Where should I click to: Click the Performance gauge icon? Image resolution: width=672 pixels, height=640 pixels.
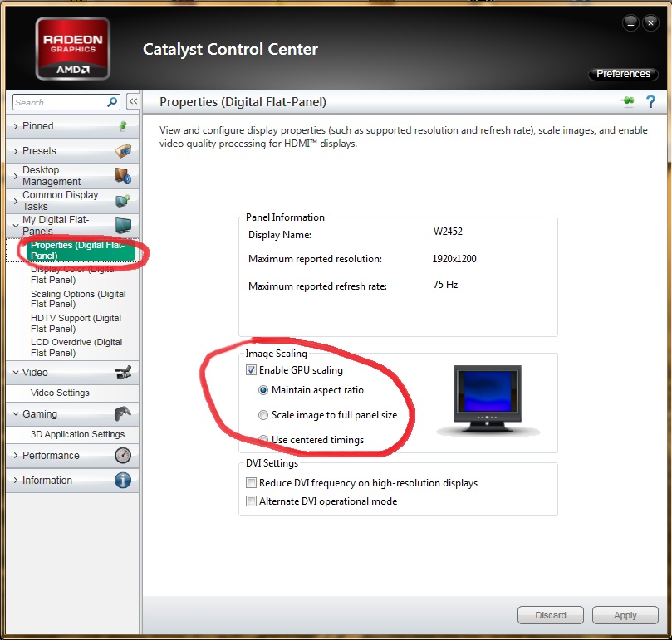pyautogui.click(x=123, y=455)
